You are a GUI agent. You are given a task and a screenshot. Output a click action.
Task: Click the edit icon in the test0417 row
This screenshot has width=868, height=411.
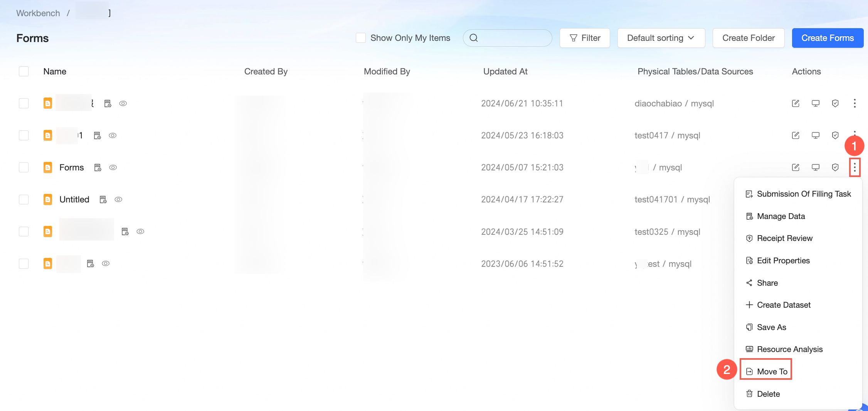796,135
